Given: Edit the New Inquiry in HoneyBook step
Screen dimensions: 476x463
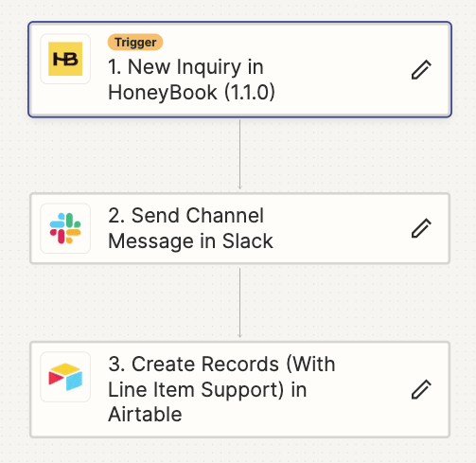Looking at the screenshot, I should point(421,69).
